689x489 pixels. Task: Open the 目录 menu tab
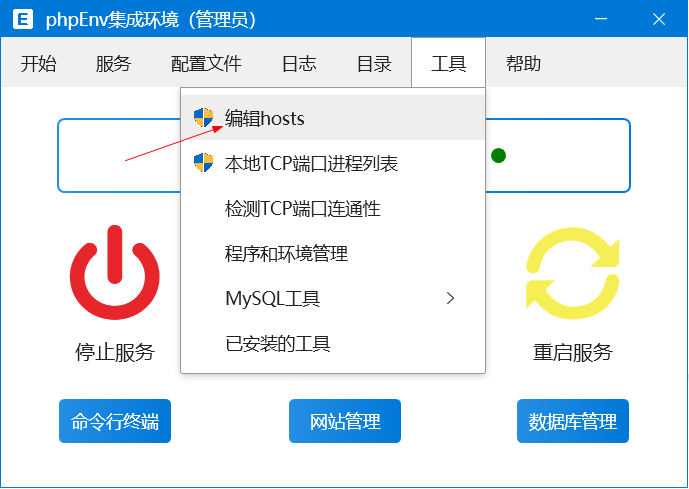tap(374, 63)
